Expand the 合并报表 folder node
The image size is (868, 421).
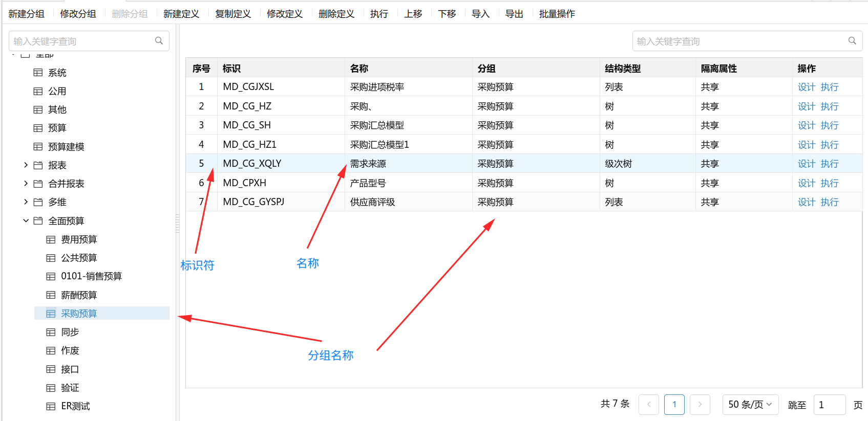(x=26, y=184)
